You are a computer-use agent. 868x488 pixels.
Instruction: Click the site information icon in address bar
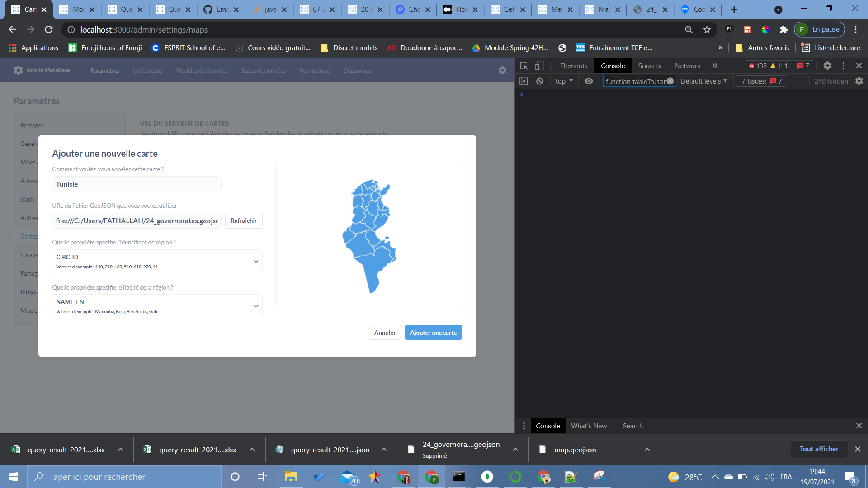coord(71,30)
